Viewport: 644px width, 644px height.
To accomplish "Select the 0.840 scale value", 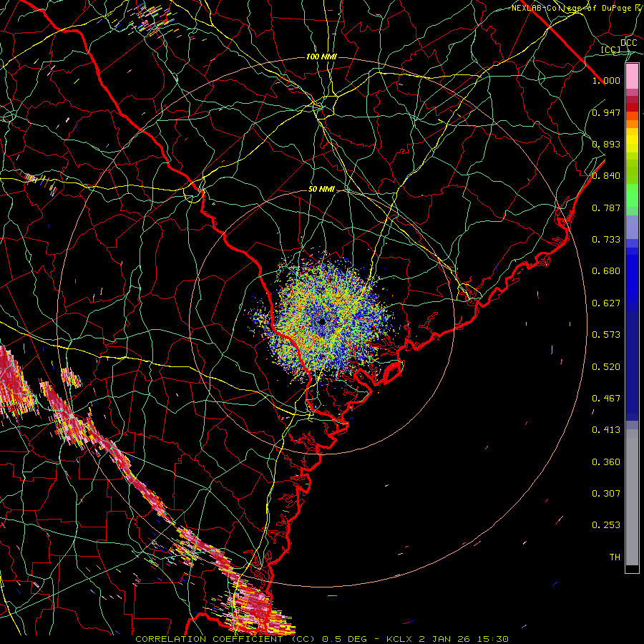I will pos(606,176).
